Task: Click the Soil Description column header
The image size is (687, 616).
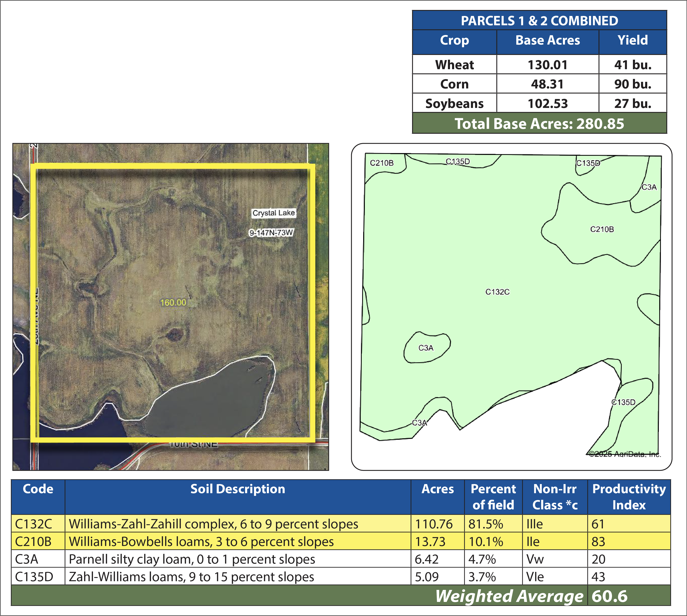Action: point(237,489)
